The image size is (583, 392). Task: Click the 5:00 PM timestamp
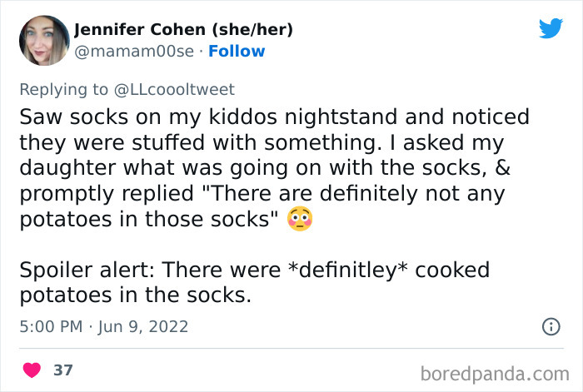pos(51,327)
